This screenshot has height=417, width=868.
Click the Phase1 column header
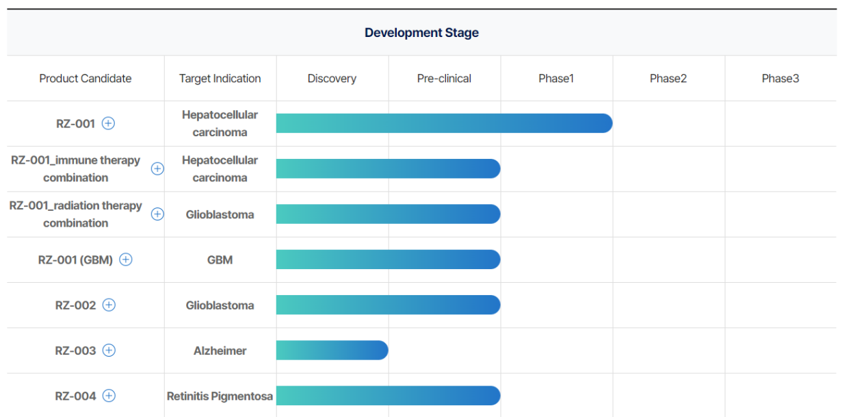(x=556, y=79)
